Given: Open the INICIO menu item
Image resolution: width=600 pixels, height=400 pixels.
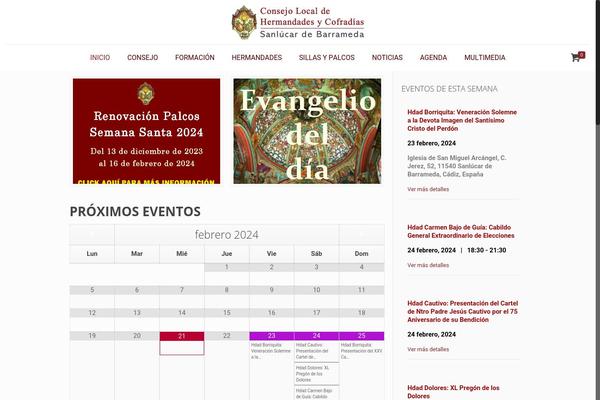Looking at the screenshot, I should (100, 57).
